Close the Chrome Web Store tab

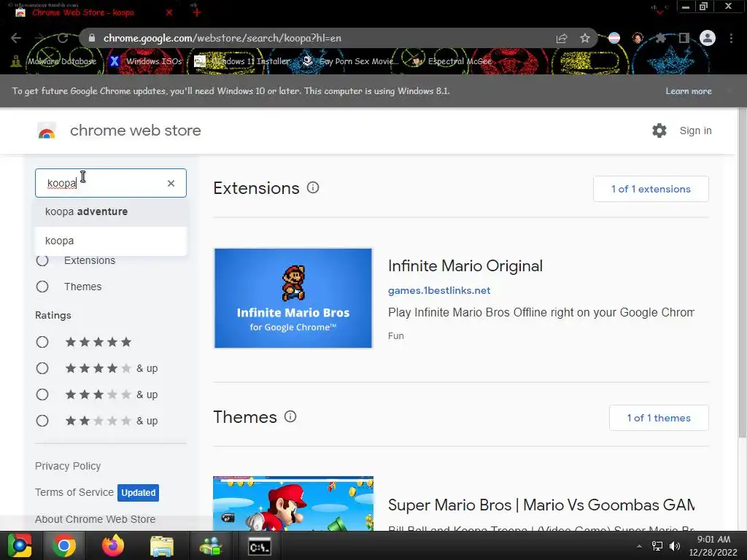point(169,12)
